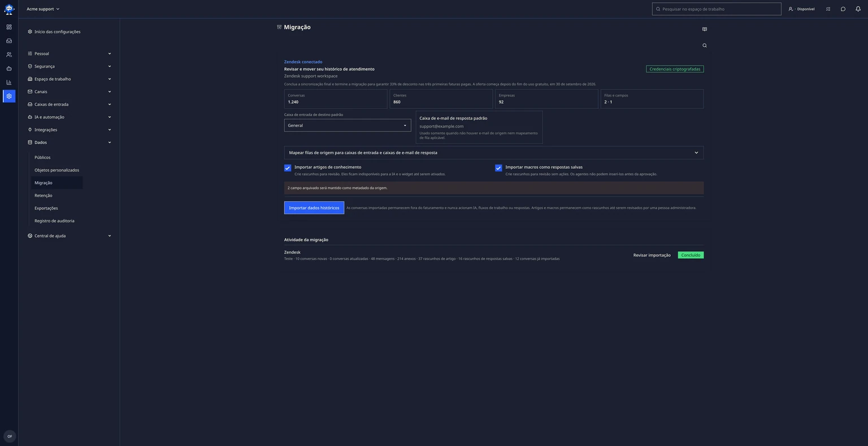Screen dimensions: 868x446
Task: Click the Integrações plug icon
Action: pos(30,130)
